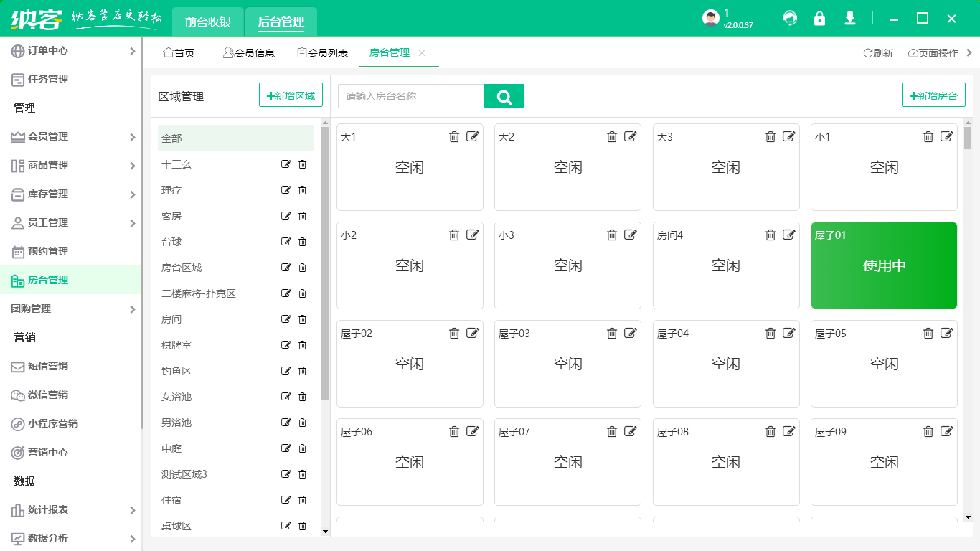Open page operations chevron at tab bar end
This screenshot has height=551, width=980.
(x=969, y=52)
